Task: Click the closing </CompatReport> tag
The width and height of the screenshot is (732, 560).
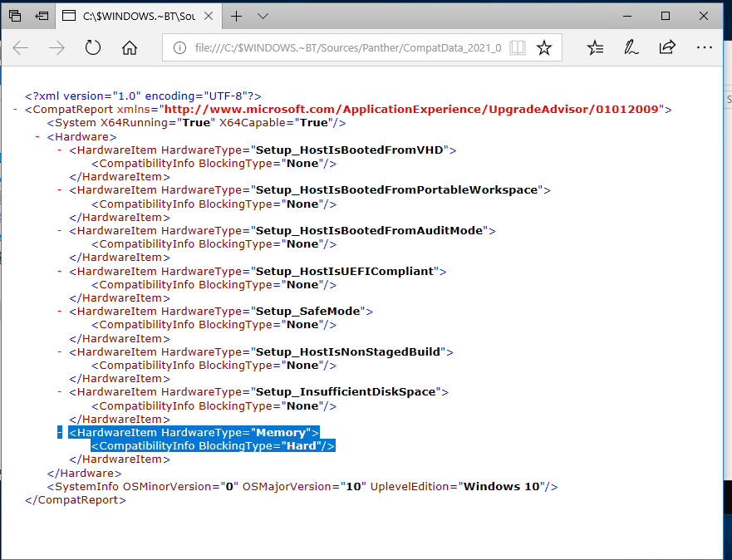Action: click(x=75, y=500)
